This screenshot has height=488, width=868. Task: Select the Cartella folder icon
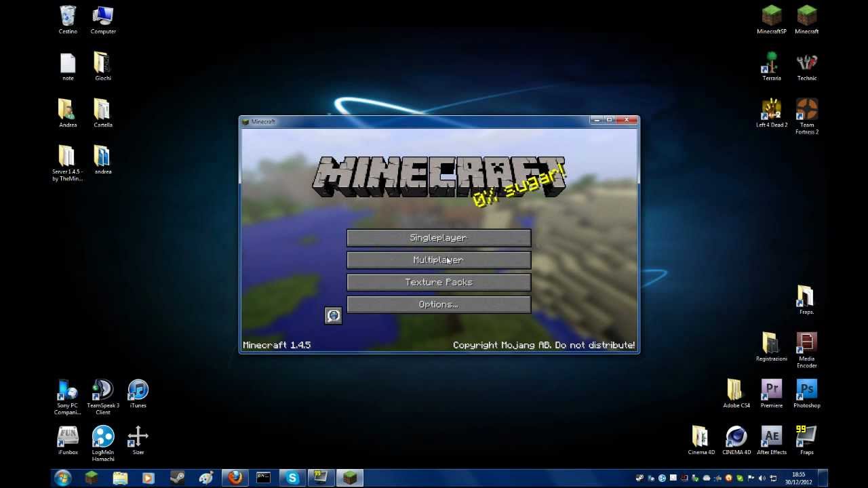coord(103,113)
